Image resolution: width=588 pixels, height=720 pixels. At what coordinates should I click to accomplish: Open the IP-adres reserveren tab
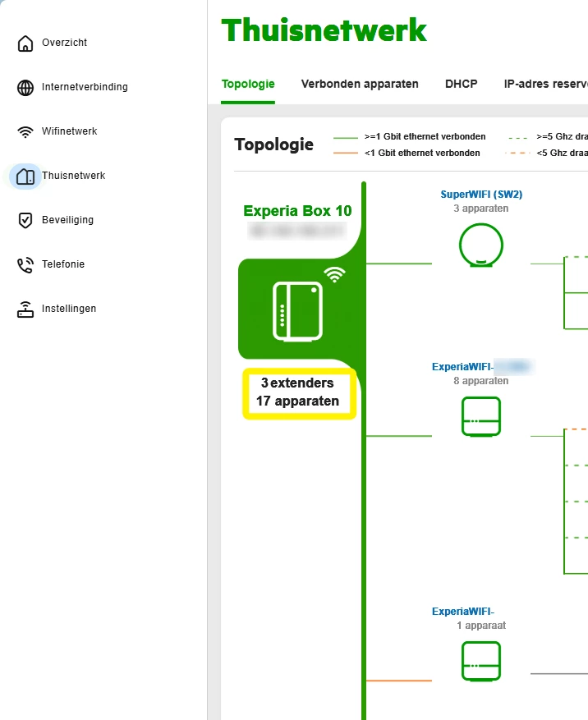click(546, 84)
